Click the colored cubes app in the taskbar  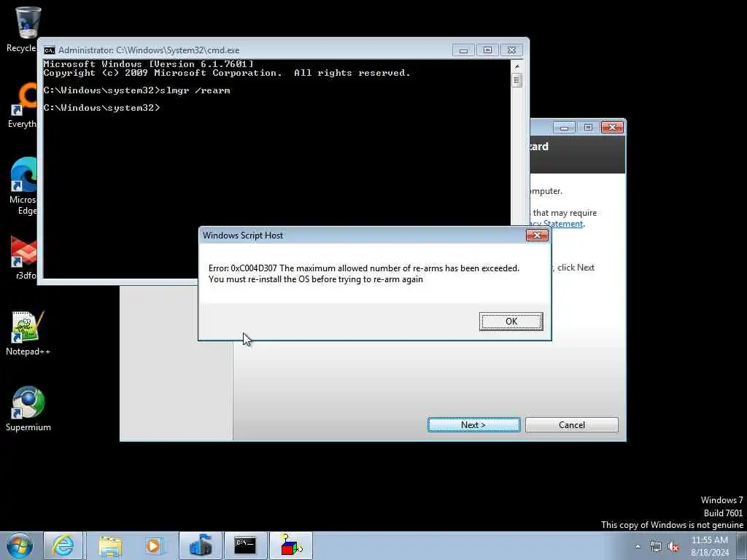(291, 545)
